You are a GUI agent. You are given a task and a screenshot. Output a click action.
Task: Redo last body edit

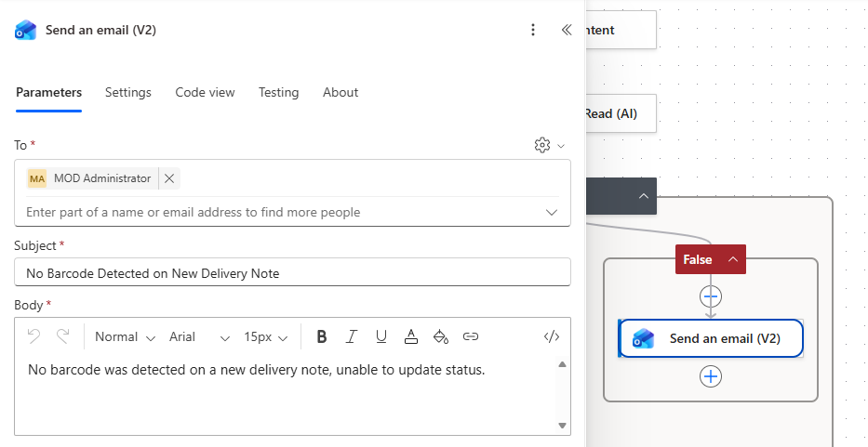63,336
